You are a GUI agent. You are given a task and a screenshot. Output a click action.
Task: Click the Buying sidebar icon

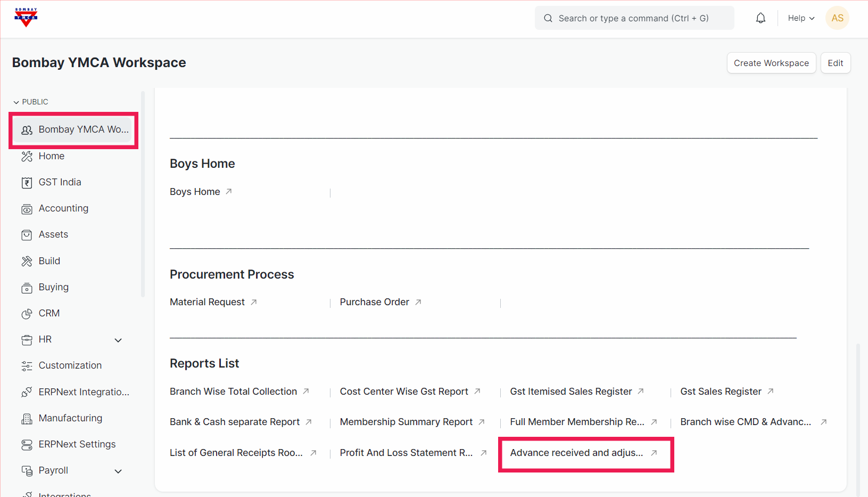pyautogui.click(x=27, y=288)
